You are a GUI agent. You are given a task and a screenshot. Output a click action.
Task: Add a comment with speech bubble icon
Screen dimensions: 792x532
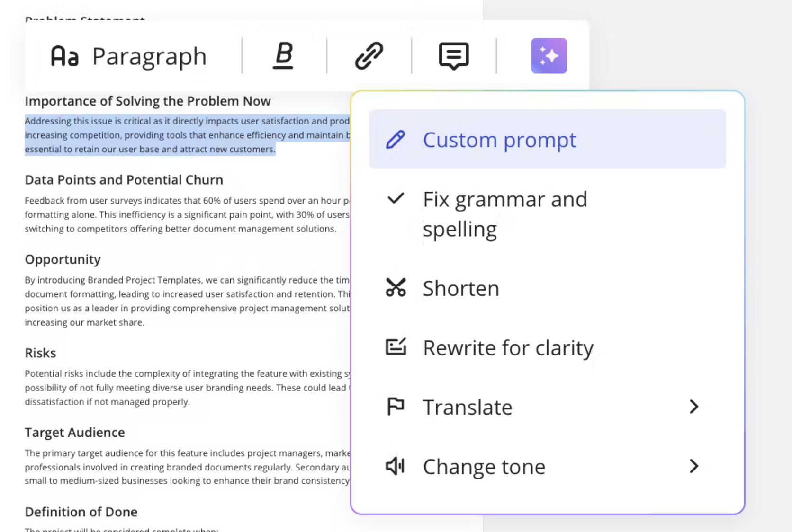coord(453,56)
